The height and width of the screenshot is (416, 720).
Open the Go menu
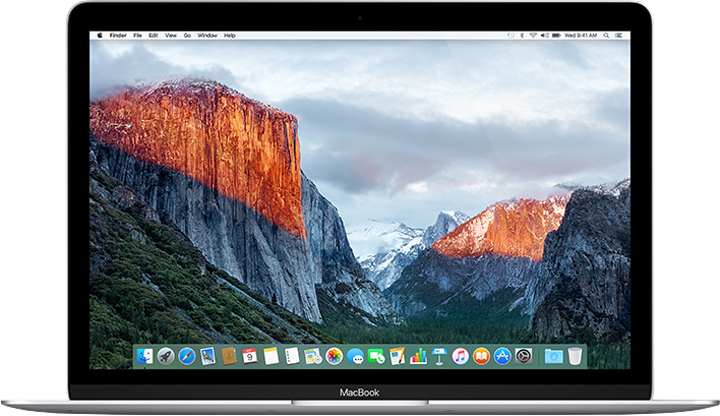coord(187,35)
